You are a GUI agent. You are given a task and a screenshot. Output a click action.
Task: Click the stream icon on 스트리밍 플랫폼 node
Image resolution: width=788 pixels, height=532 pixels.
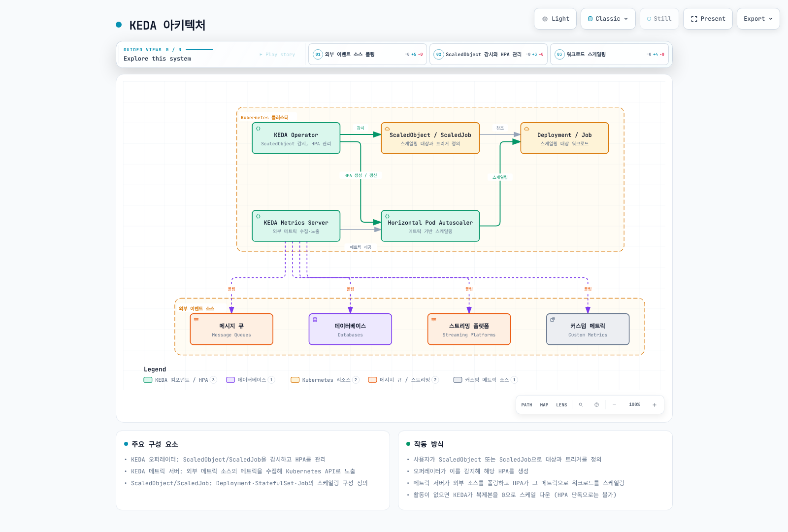433,320
